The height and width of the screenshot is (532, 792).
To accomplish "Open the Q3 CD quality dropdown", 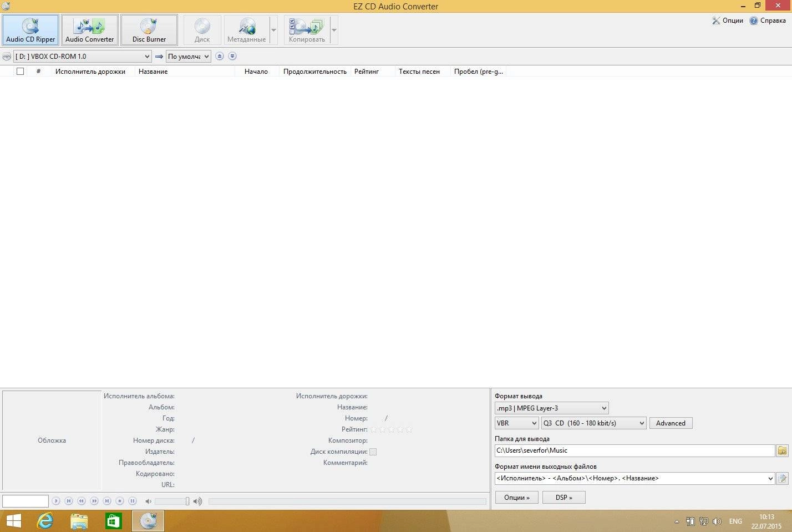I will coord(594,423).
